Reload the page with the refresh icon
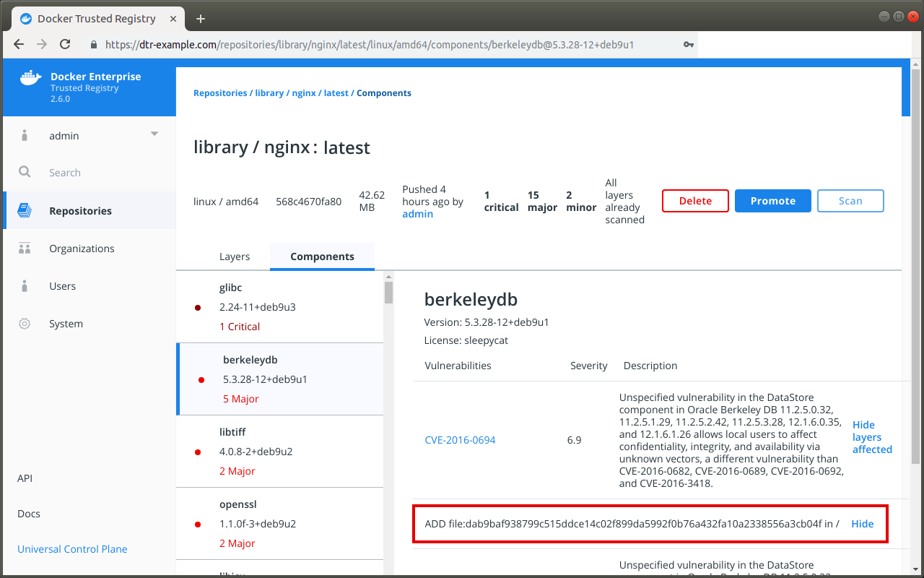 click(65, 44)
